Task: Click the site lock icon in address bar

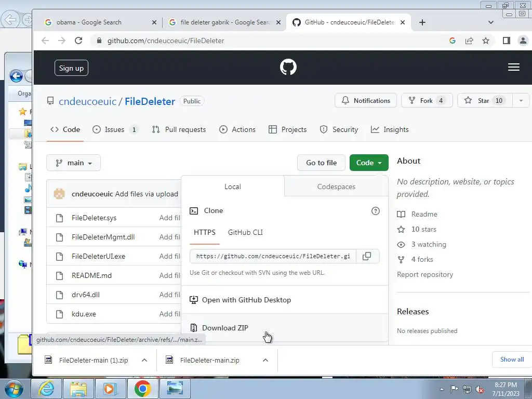Action: coord(99,41)
